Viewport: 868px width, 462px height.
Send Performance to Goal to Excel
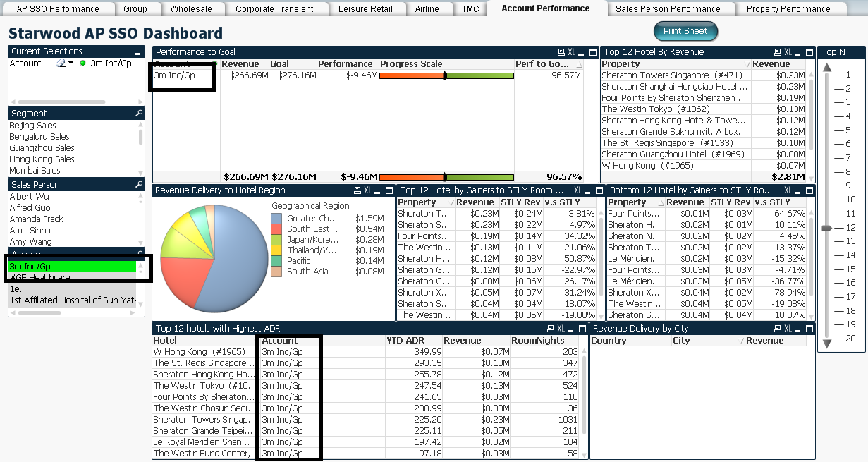[571, 52]
